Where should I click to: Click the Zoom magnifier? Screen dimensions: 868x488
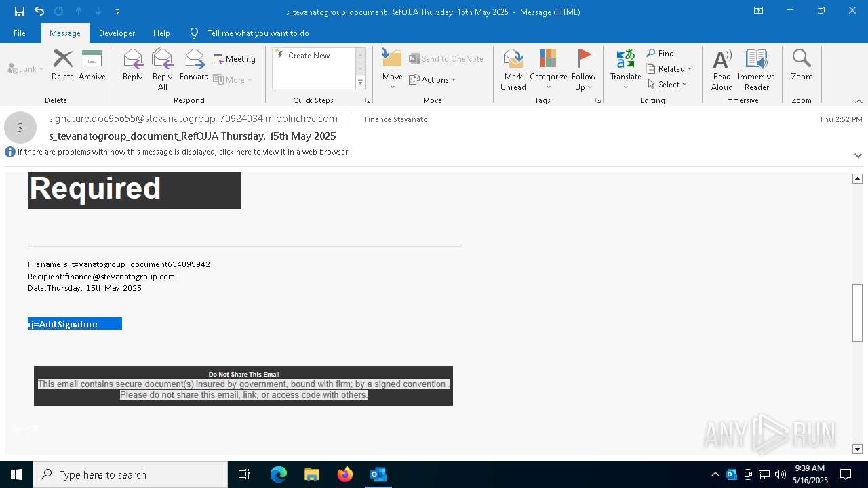click(x=802, y=66)
